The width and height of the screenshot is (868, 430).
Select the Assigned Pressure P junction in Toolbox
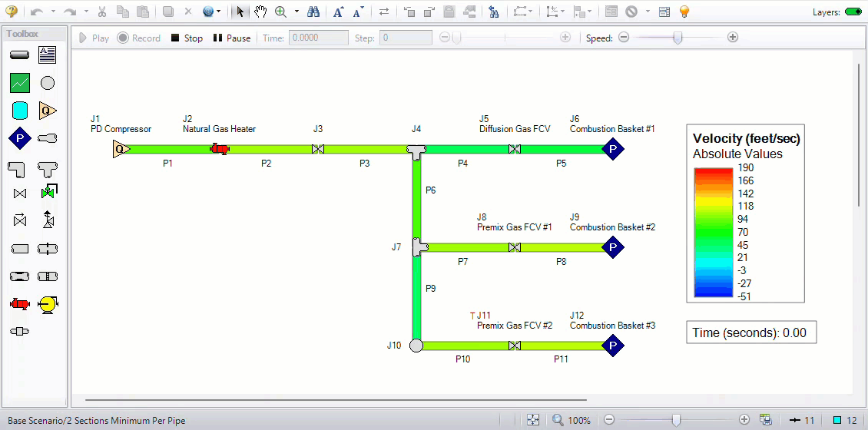pyautogui.click(x=20, y=138)
